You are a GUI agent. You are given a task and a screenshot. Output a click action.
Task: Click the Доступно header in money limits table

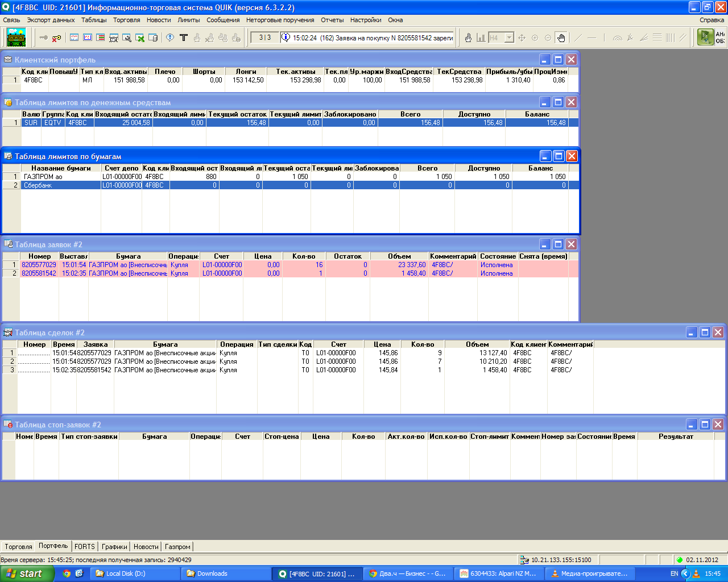point(474,114)
